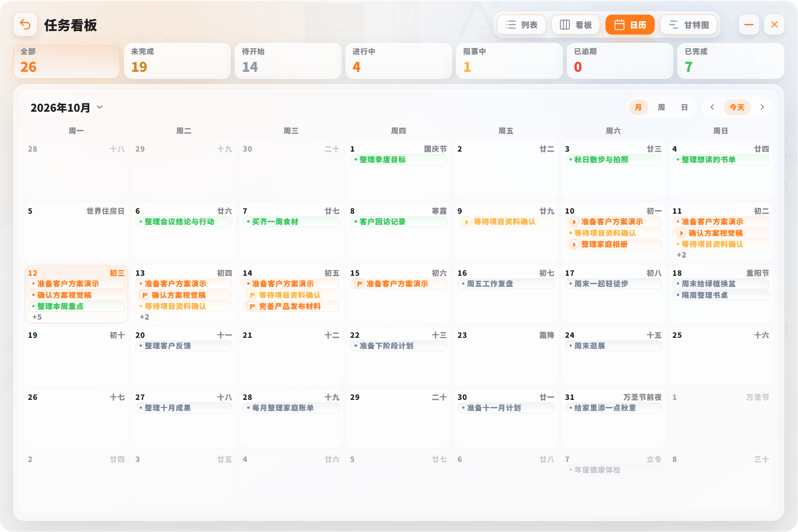The height and width of the screenshot is (532, 798).
Task: Select the 日历 calendar view tab
Action: (x=630, y=25)
